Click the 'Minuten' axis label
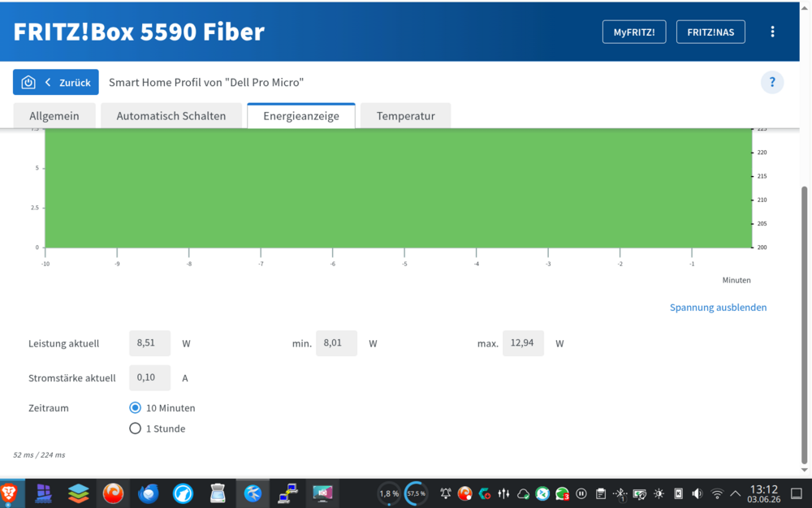 click(x=736, y=280)
